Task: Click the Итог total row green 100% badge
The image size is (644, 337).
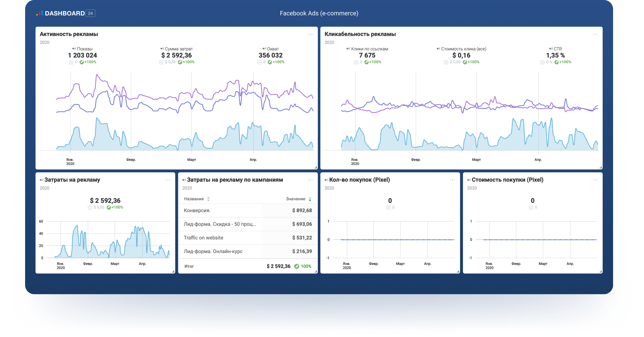Action: tap(303, 266)
